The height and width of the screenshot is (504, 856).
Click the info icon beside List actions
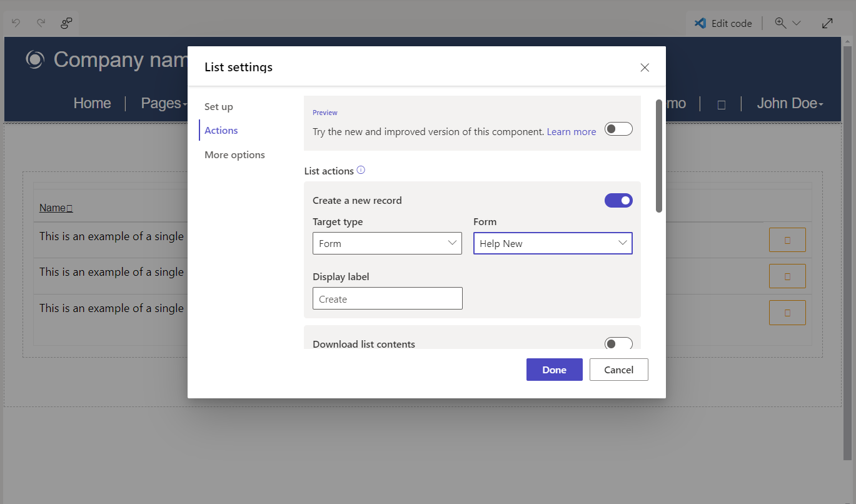(x=361, y=169)
